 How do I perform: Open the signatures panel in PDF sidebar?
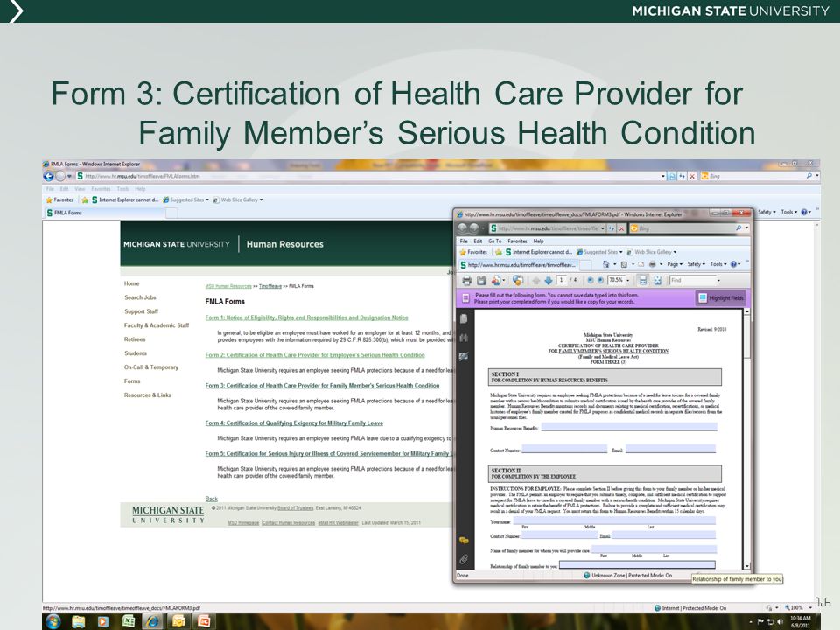pyautogui.click(x=464, y=356)
